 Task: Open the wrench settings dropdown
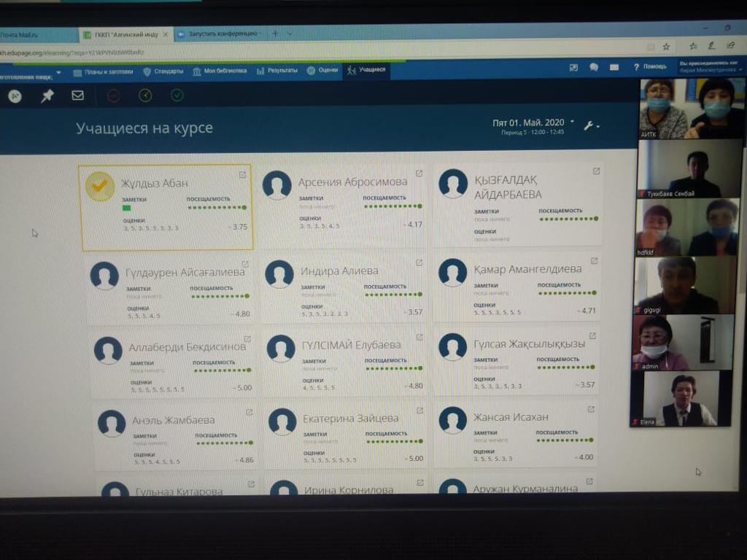click(591, 125)
